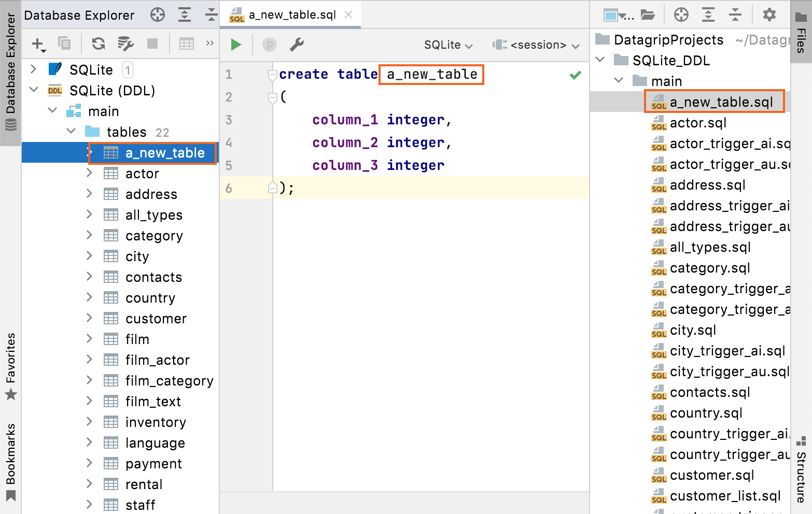812x514 pixels.
Task: Click the open folder icon in Files panel
Action: click(x=648, y=15)
